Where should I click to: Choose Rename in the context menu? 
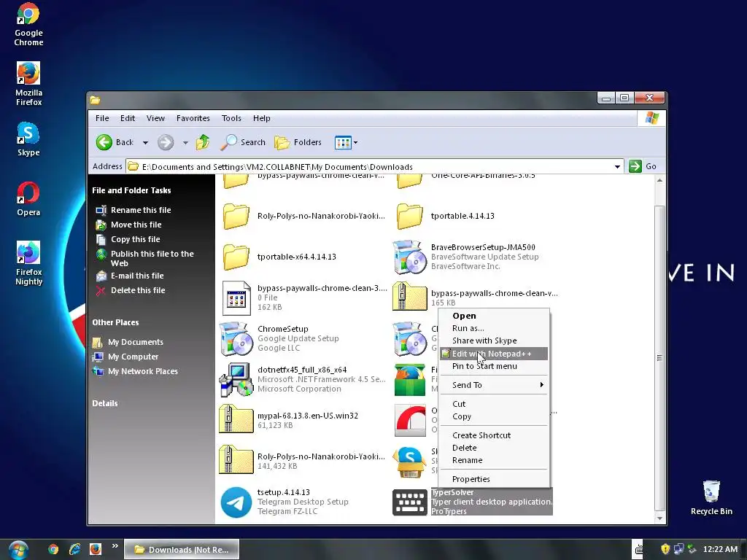tap(494, 460)
